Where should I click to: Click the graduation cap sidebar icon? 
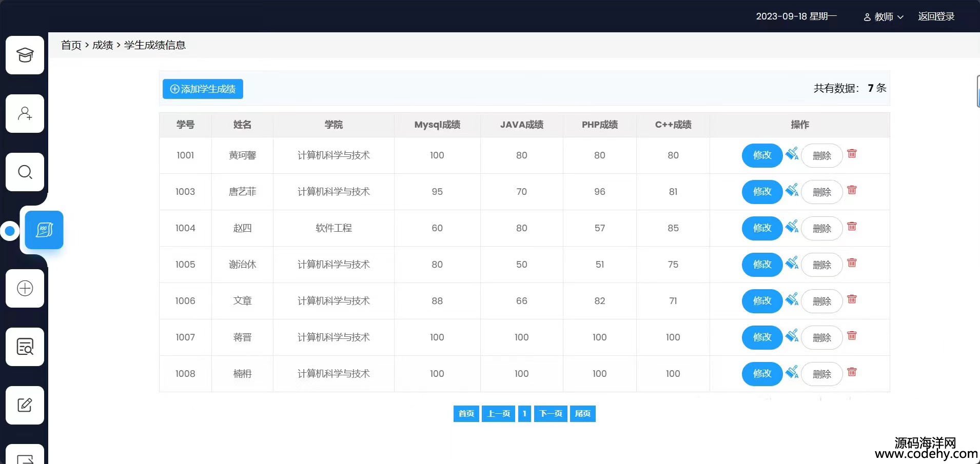[x=25, y=55]
